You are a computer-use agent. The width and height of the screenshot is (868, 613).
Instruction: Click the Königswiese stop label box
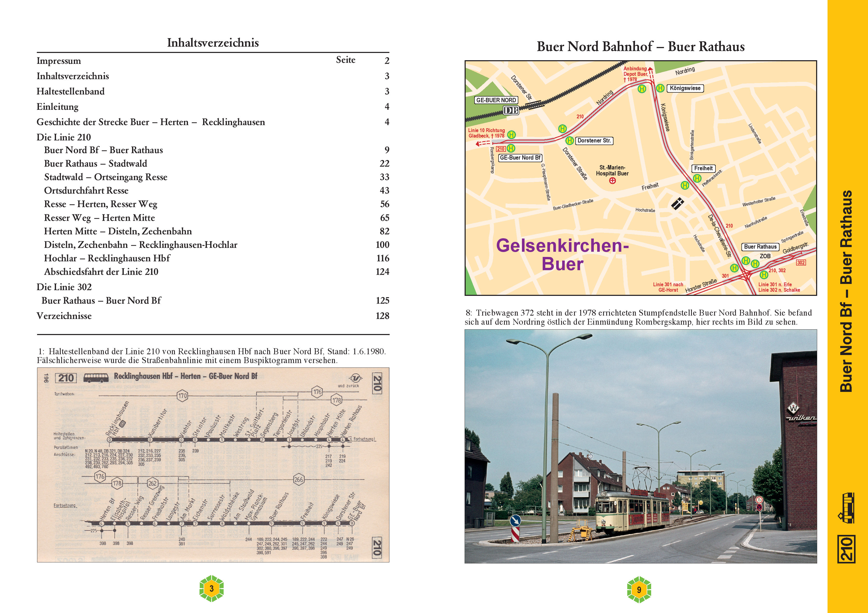685,88
